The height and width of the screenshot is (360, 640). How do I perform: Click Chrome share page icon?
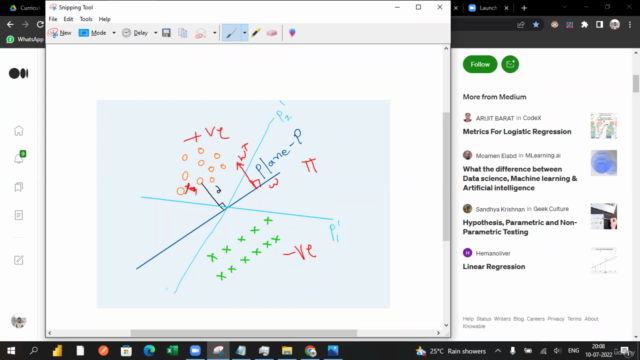point(520,25)
